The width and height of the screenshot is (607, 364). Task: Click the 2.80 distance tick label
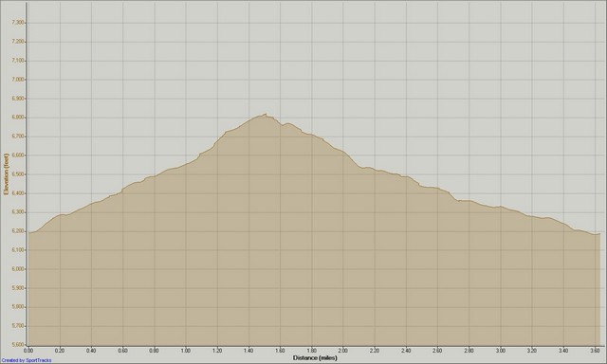point(469,351)
